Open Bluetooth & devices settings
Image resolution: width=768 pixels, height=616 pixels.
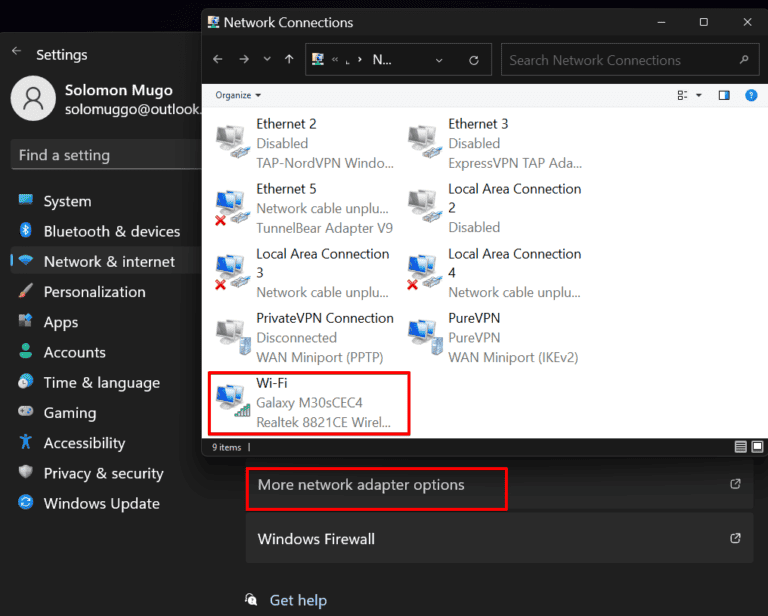tap(111, 231)
